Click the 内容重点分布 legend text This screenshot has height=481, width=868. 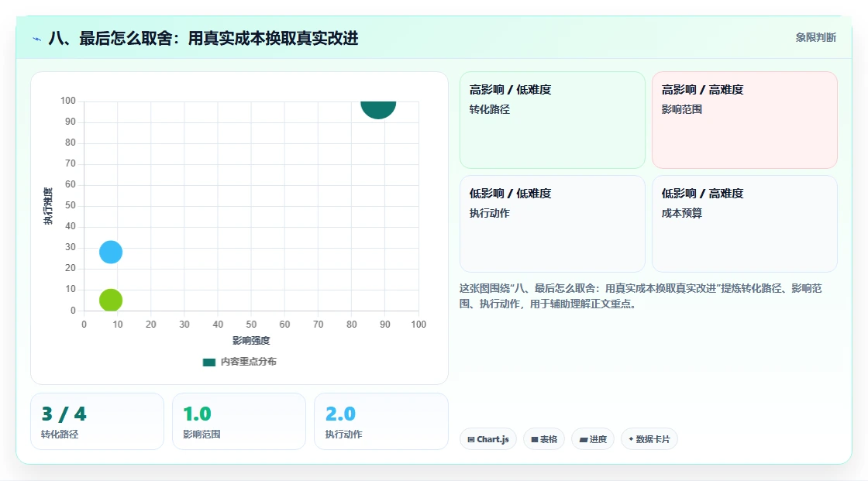click(x=249, y=362)
